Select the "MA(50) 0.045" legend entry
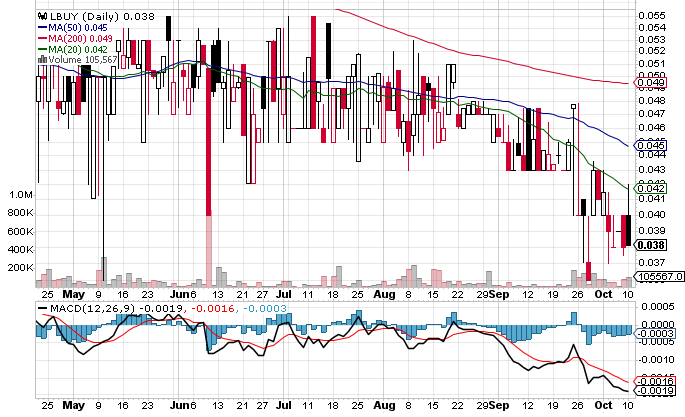685x417 pixels. [78, 28]
